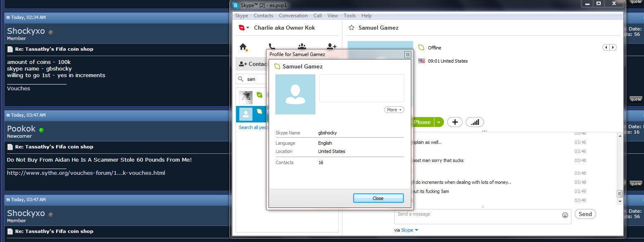The width and height of the screenshot is (644, 242).
Task: Click the chat scrollbar down arrow
Action: click(x=619, y=202)
